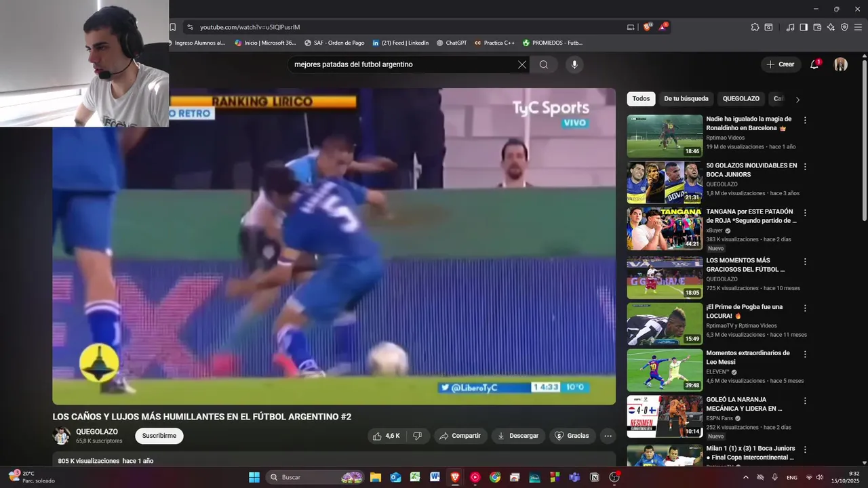Viewport: 868px width, 488px height.
Task: Open the PROMIEDOS bookmark
Action: coord(552,43)
